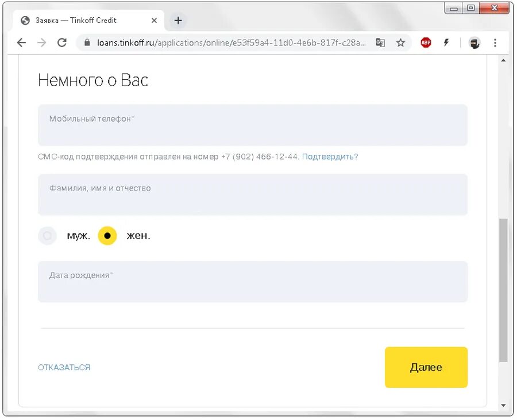Click the lightning bolt extension icon
The image size is (517, 420).
click(x=446, y=43)
